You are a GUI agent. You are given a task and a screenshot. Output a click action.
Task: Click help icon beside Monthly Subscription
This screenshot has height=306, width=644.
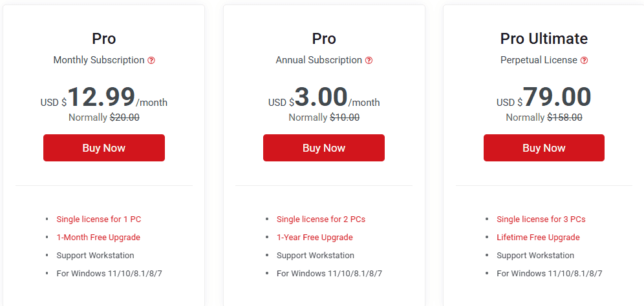pos(151,60)
